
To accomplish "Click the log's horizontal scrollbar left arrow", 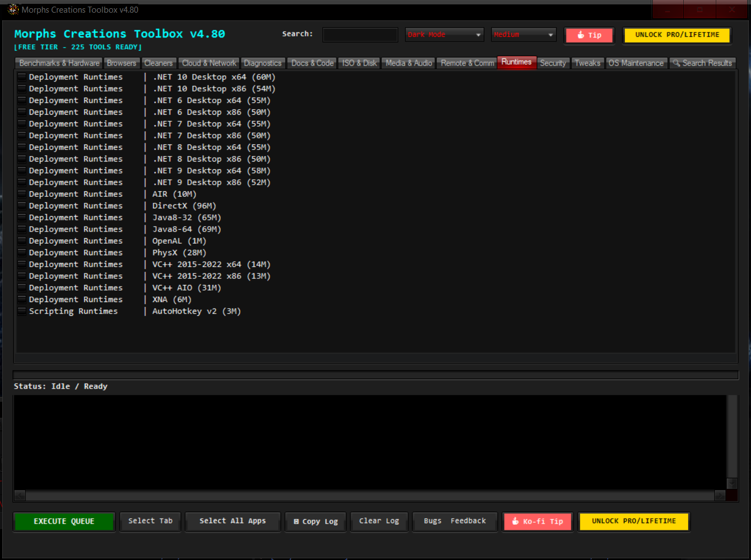I will (19, 496).
